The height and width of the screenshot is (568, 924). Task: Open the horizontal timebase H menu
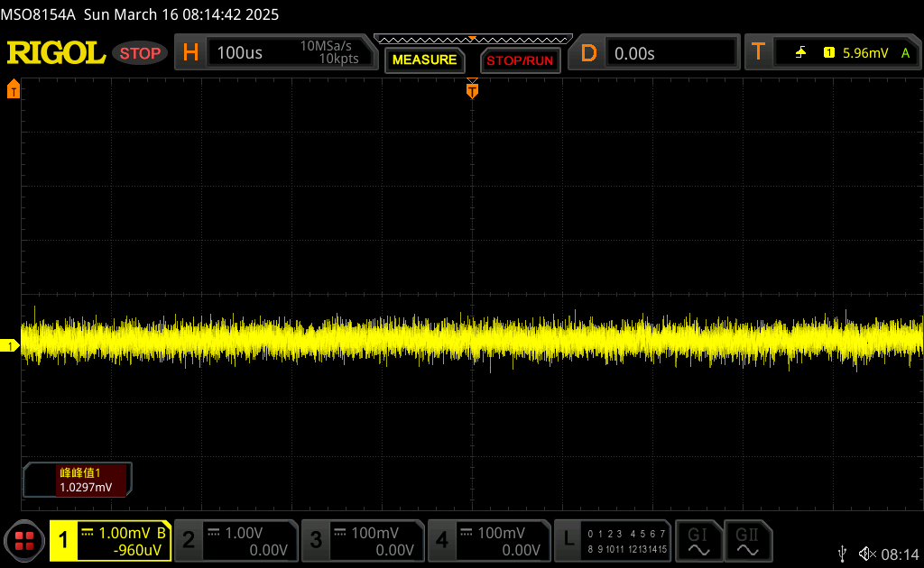click(190, 53)
